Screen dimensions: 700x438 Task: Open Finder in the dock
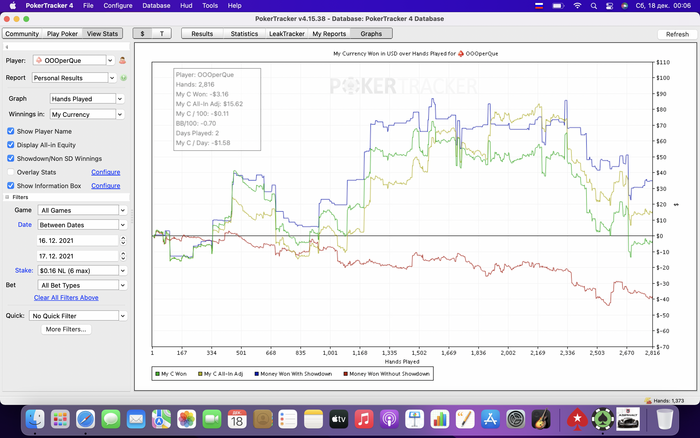click(x=36, y=418)
